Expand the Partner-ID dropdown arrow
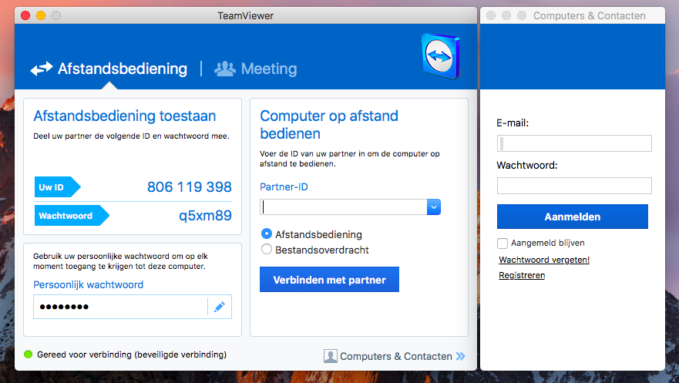Screen dimensions: 679x383 [x=434, y=207]
